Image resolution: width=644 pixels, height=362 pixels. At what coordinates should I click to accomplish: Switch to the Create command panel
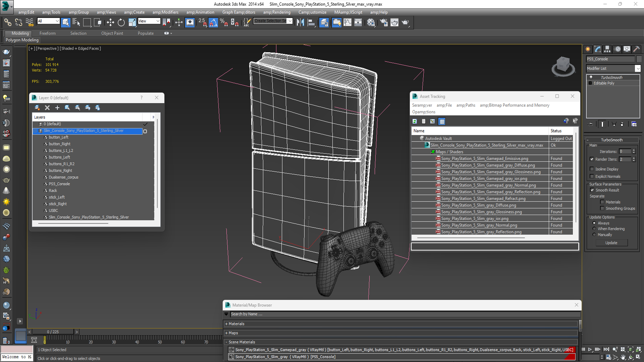[588, 49]
